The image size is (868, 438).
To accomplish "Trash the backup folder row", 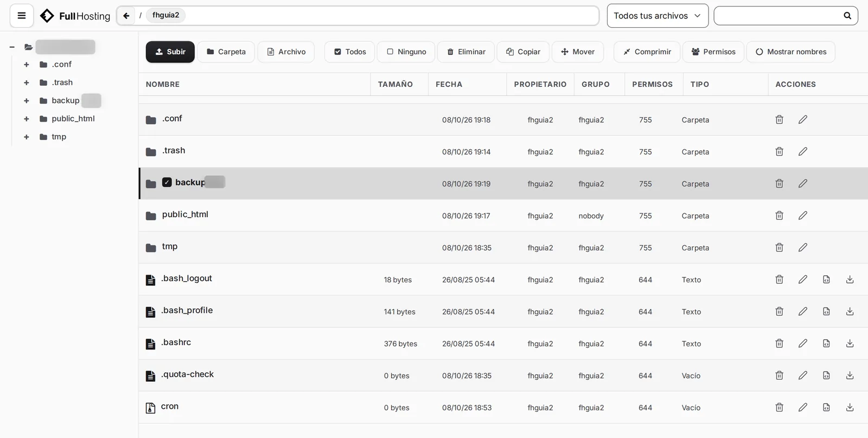I will 779,183.
